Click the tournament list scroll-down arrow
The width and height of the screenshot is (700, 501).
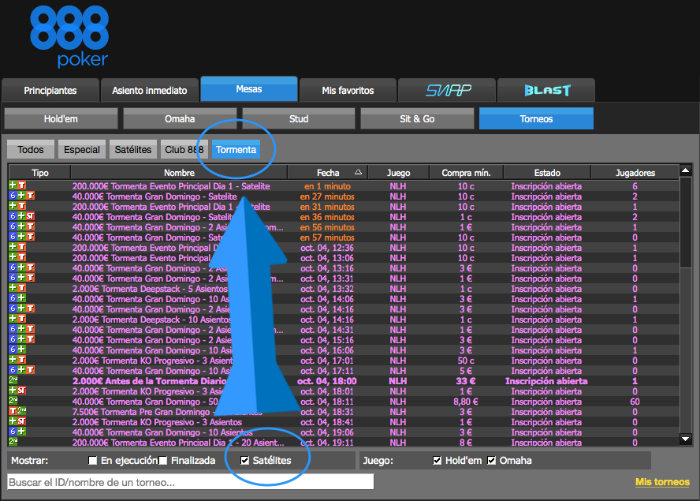tap(685, 439)
